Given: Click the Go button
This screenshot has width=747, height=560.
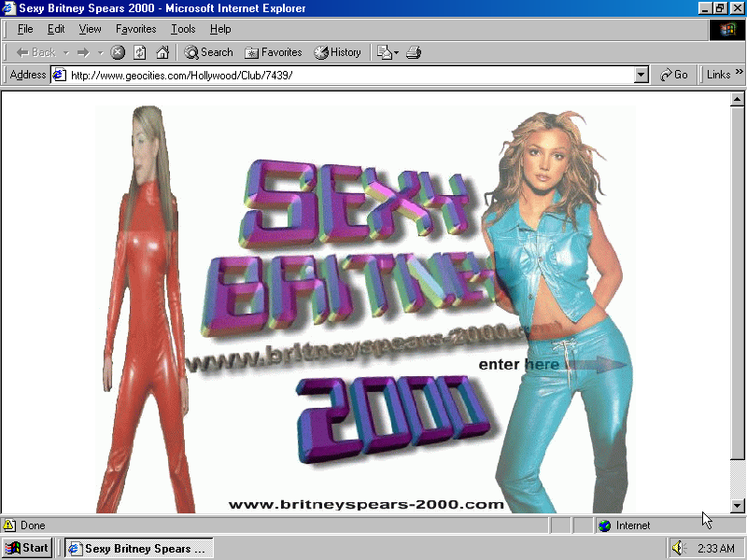Looking at the screenshot, I should coord(673,75).
